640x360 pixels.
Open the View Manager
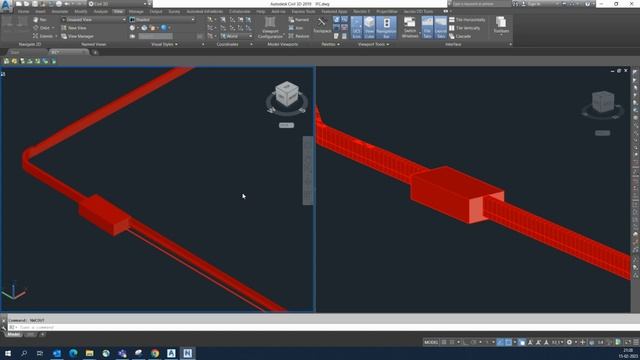click(x=78, y=36)
